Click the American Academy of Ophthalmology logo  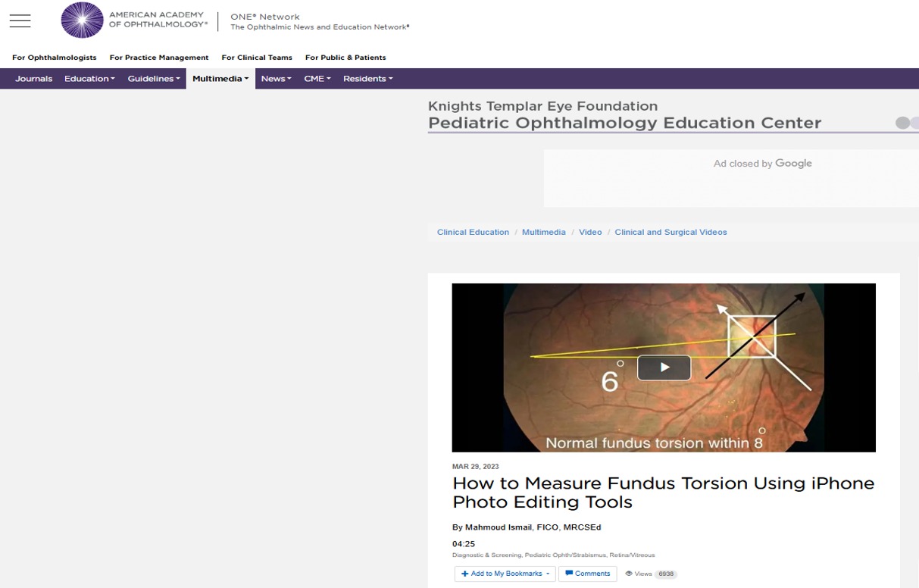(x=135, y=20)
